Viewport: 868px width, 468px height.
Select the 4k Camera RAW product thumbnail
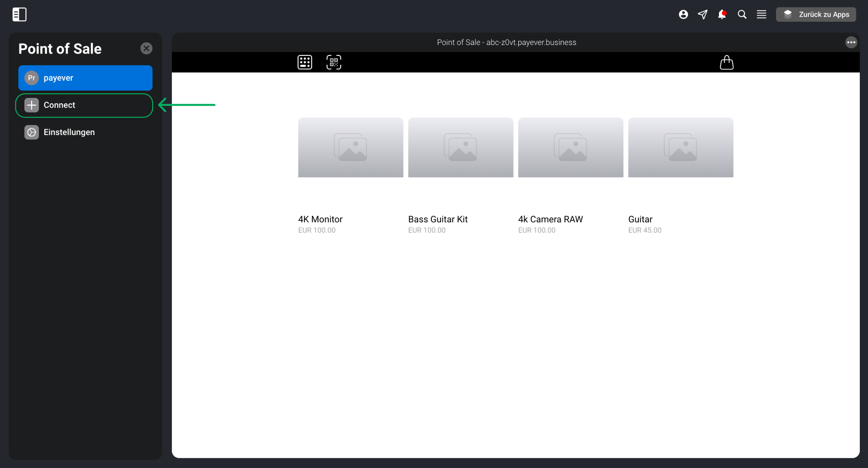click(571, 147)
